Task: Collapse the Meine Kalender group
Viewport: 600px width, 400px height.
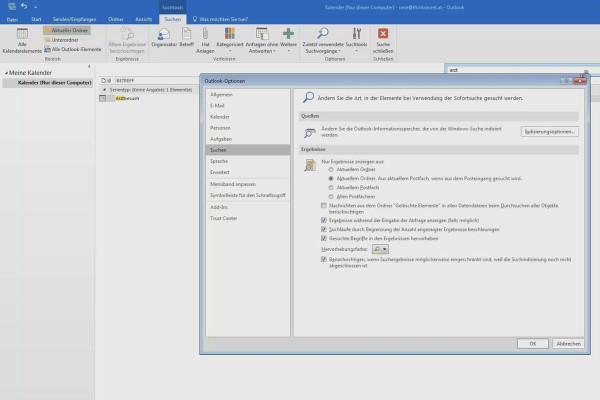Action: (7, 73)
